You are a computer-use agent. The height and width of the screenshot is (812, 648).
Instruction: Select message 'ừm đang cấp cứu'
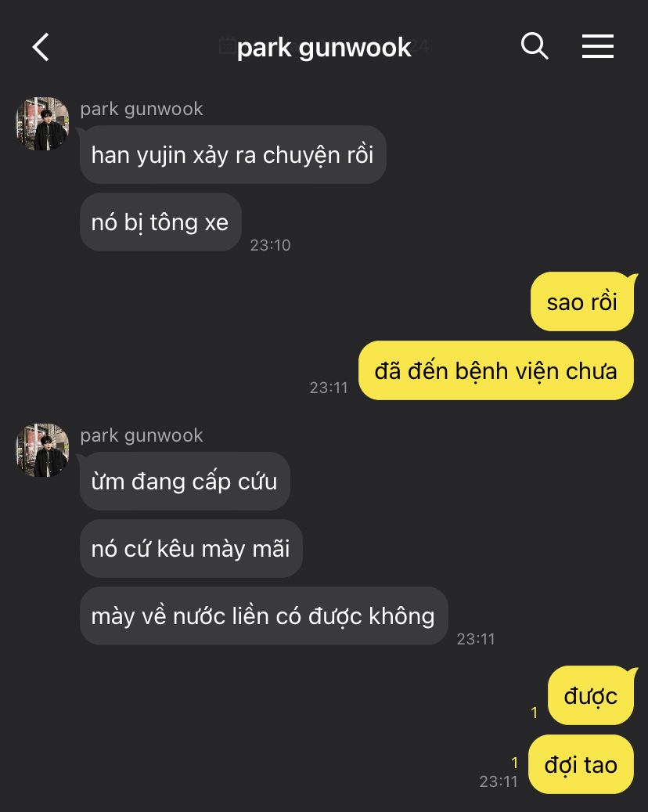point(185,481)
